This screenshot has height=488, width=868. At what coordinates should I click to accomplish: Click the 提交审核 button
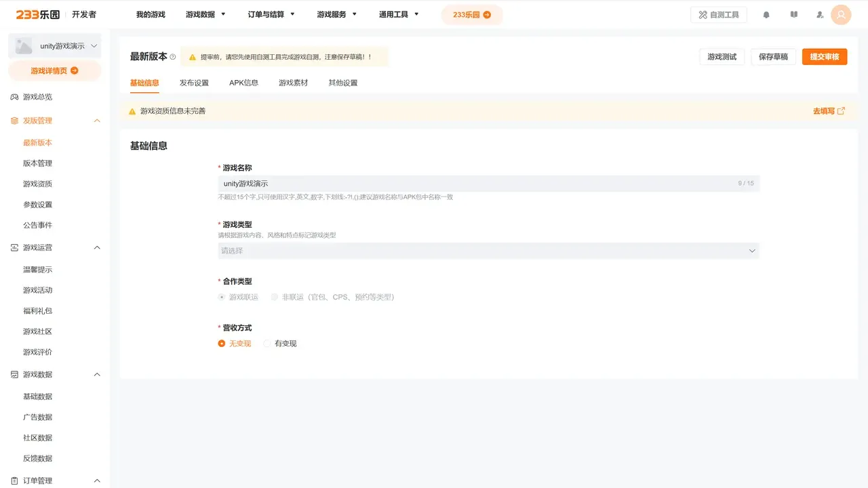point(824,57)
